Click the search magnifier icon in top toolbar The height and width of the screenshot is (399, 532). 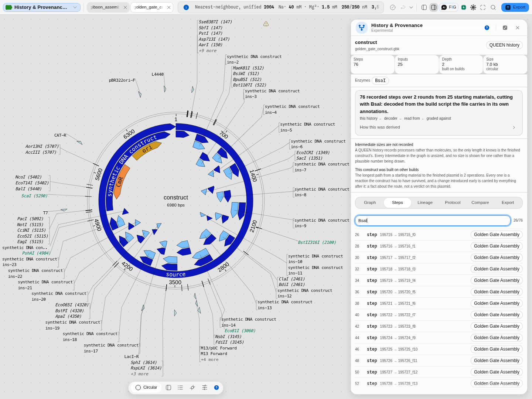493,7
